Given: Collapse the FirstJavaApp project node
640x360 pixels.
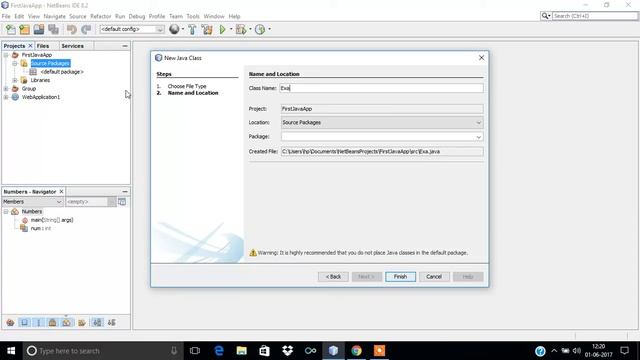Looking at the screenshot, I should pos(6,55).
